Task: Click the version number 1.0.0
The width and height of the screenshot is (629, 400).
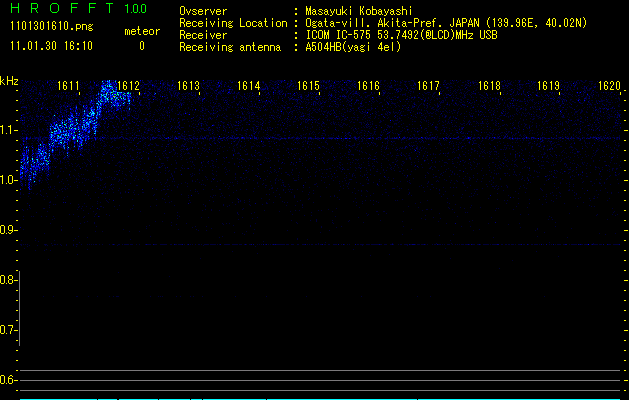Action: 135,9
